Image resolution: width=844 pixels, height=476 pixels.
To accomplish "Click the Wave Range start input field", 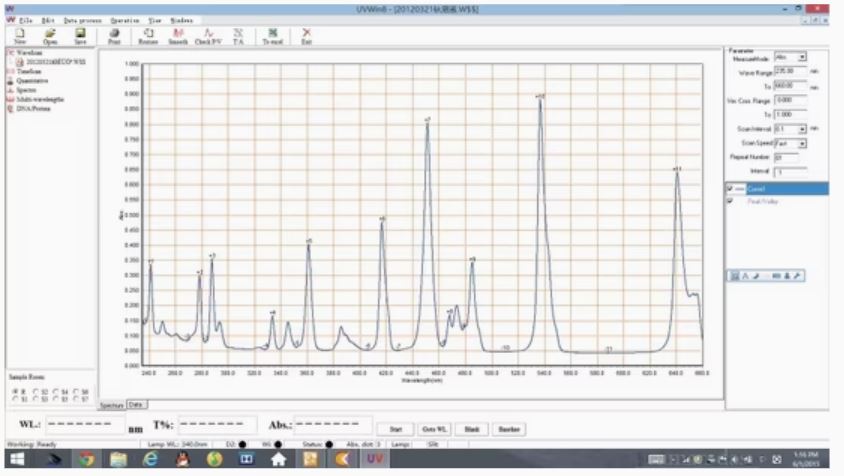I will (x=791, y=71).
